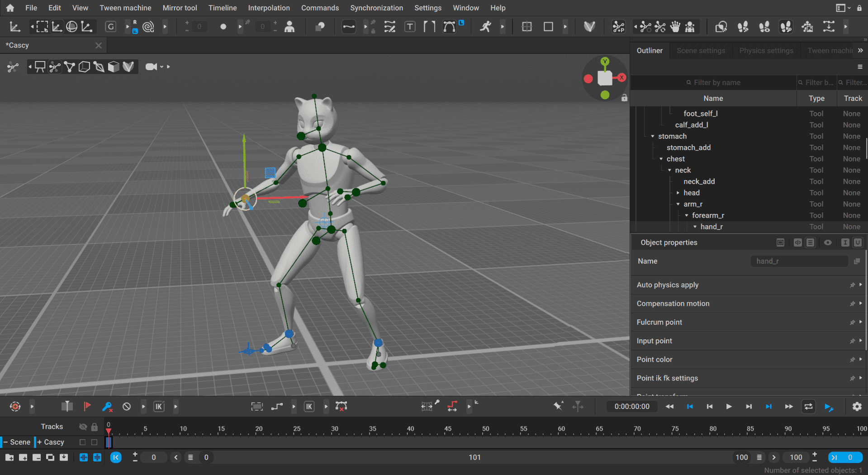Toggle track visibility eye near Tracks label

tap(83, 426)
